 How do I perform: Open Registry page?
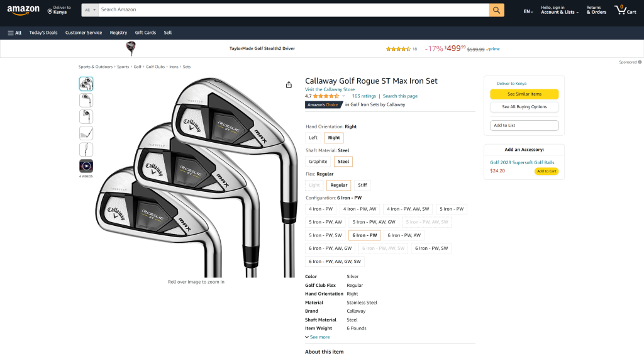pos(118,33)
